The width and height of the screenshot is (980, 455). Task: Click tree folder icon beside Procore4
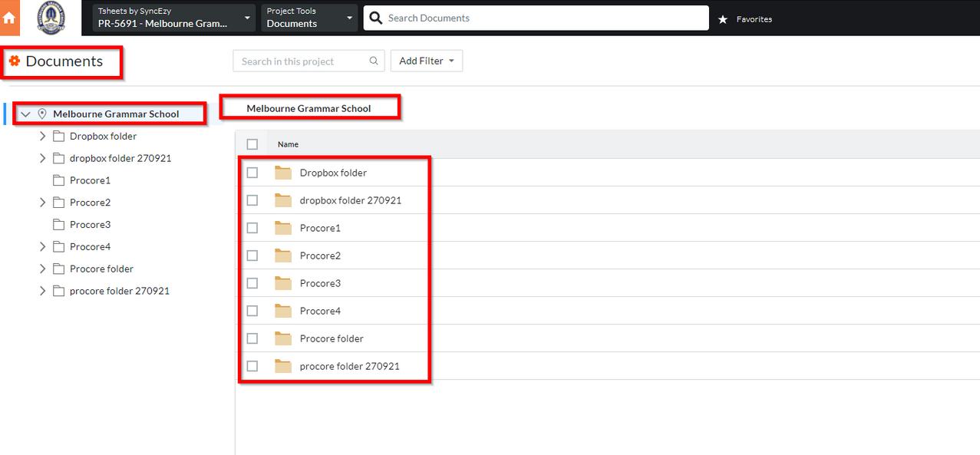point(58,247)
